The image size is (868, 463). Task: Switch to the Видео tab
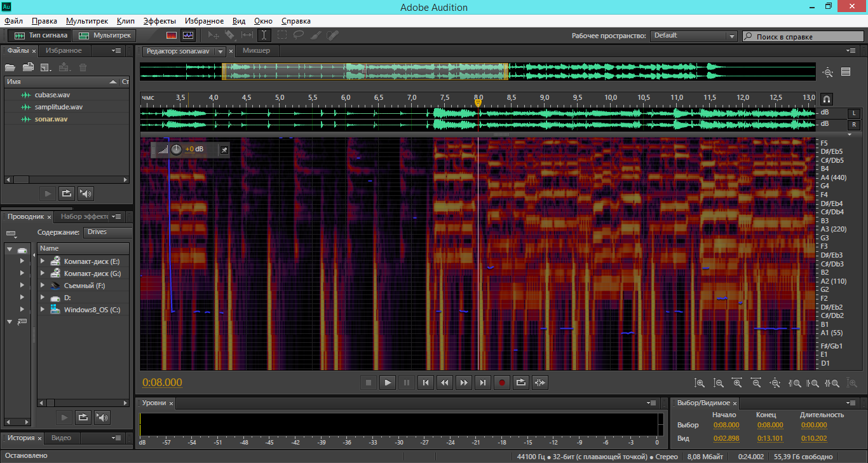(x=61, y=438)
